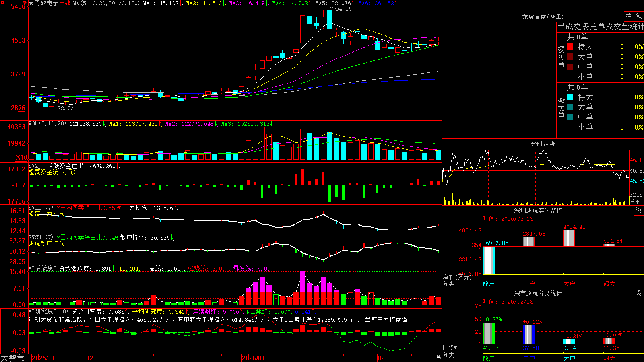Screen dimensions: 644x362
Task: Click the teal 中单 swatch under 委卖单
Action: pyautogui.click(x=570, y=117)
